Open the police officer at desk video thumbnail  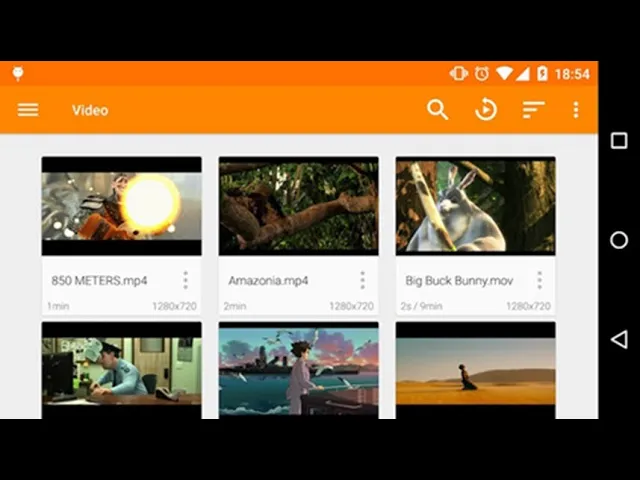[x=122, y=370]
